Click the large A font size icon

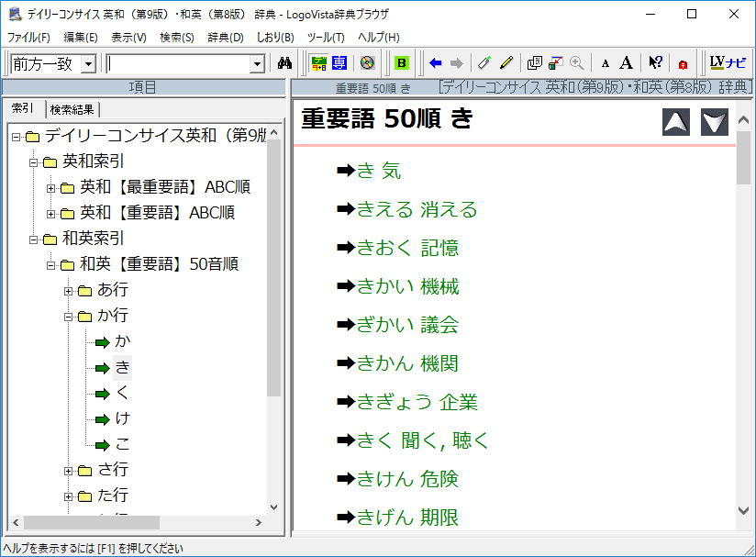point(626,63)
